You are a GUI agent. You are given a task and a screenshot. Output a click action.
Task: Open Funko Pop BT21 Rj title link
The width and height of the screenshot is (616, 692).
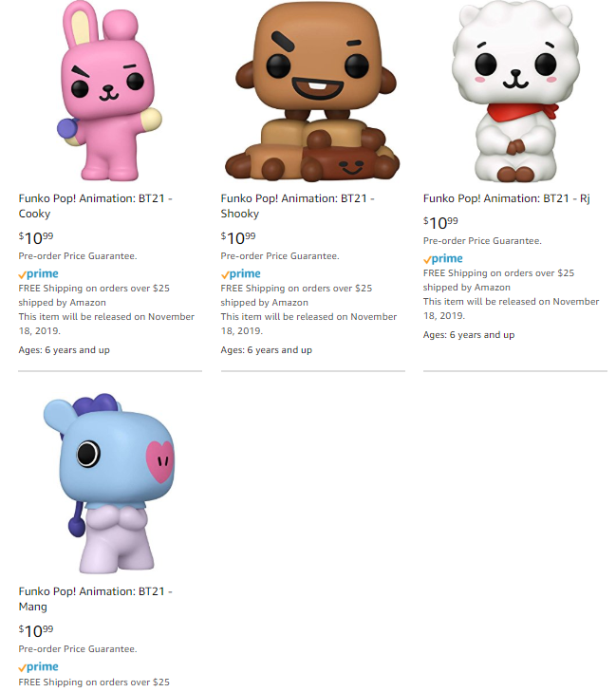pos(507,198)
